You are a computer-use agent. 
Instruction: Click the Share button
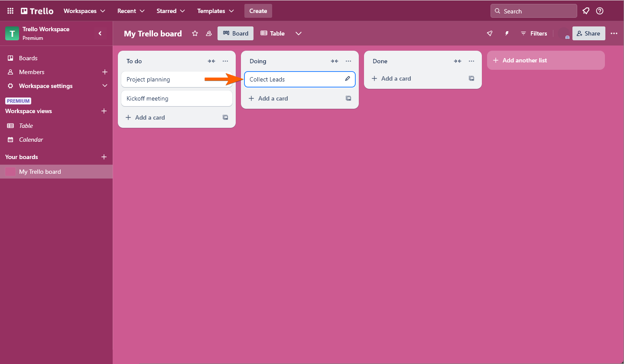coord(589,33)
